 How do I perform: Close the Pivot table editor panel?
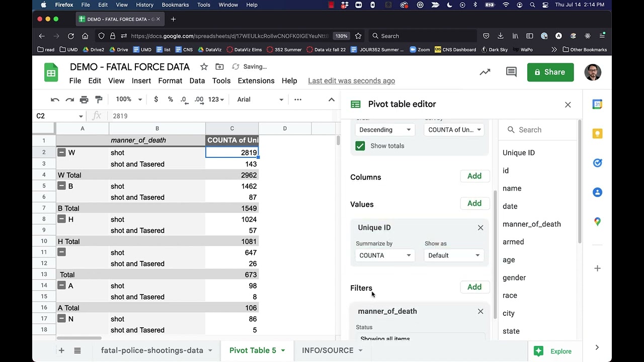[568, 105]
